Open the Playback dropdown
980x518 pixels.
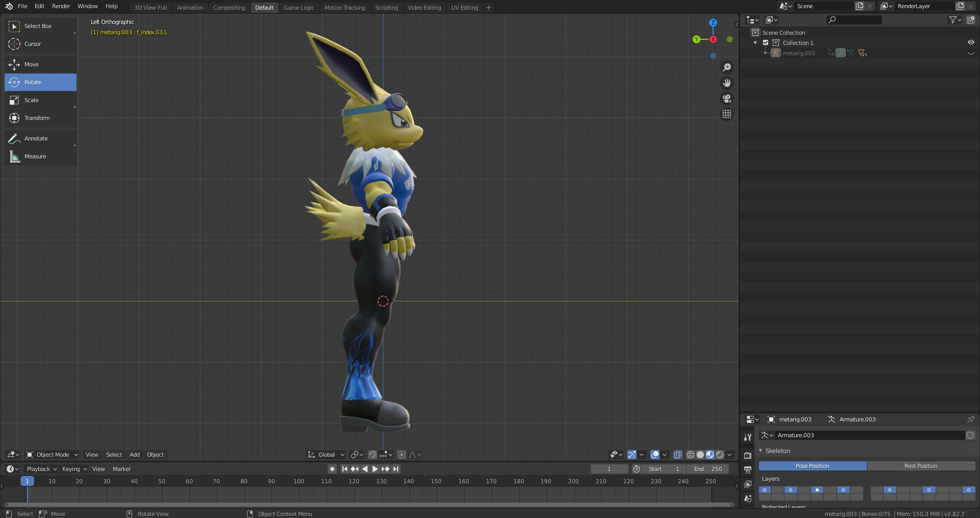[x=41, y=469]
